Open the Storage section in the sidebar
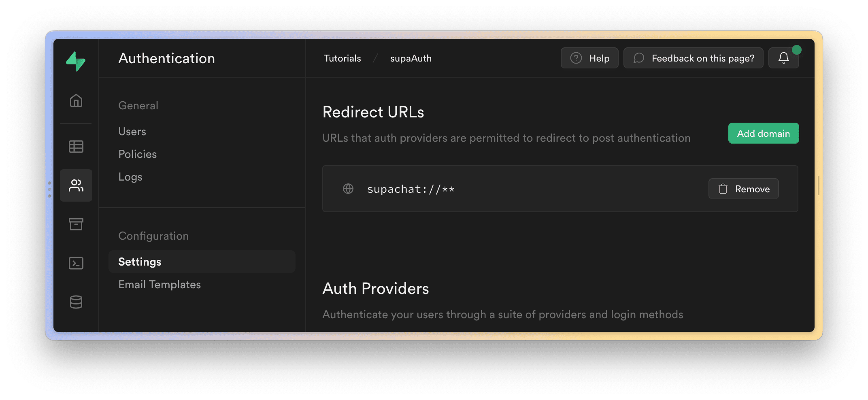The width and height of the screenshot is (868, 400). (76, 224)
